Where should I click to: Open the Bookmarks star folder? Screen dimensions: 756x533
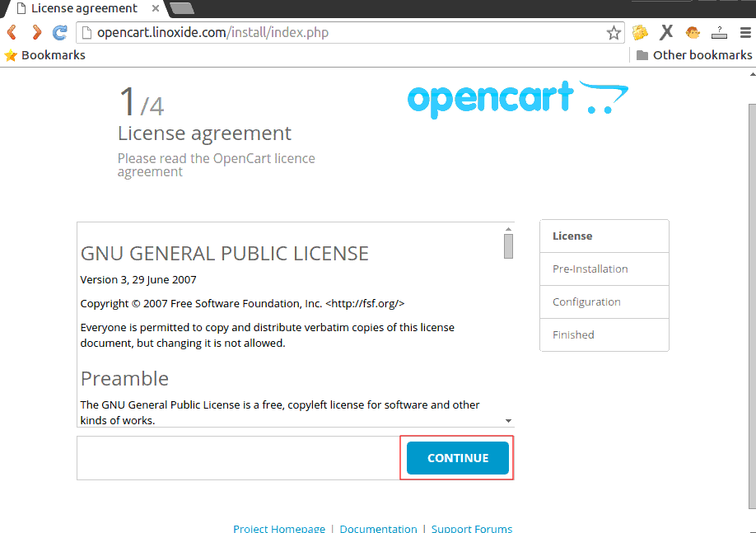point(44,55)
